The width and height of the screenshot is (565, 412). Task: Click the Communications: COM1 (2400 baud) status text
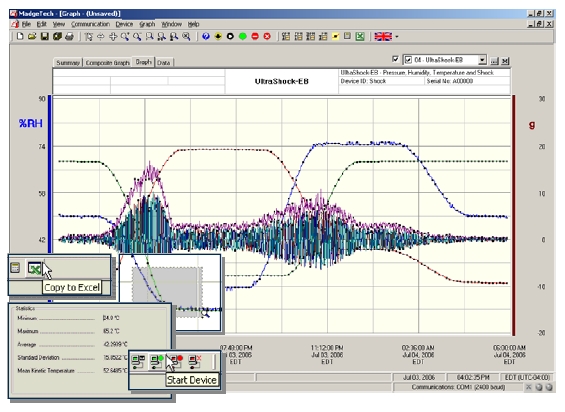[458, 387]
